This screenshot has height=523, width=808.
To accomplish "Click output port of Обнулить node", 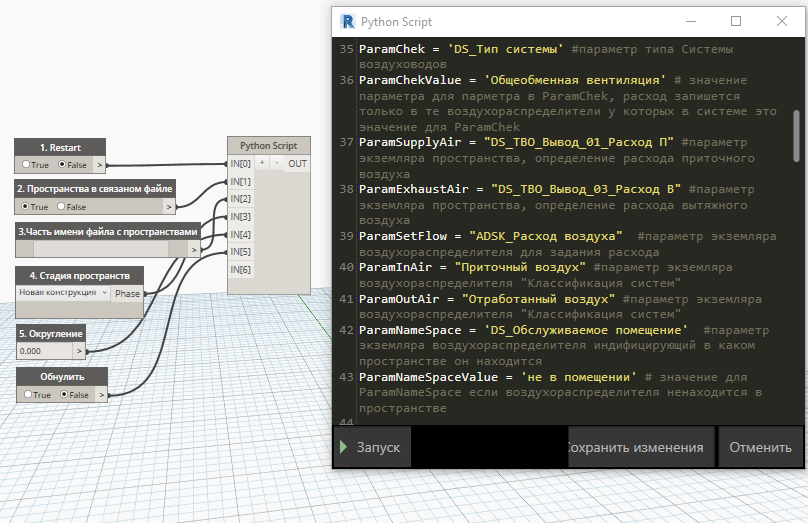I will click(x=102, y=395).
